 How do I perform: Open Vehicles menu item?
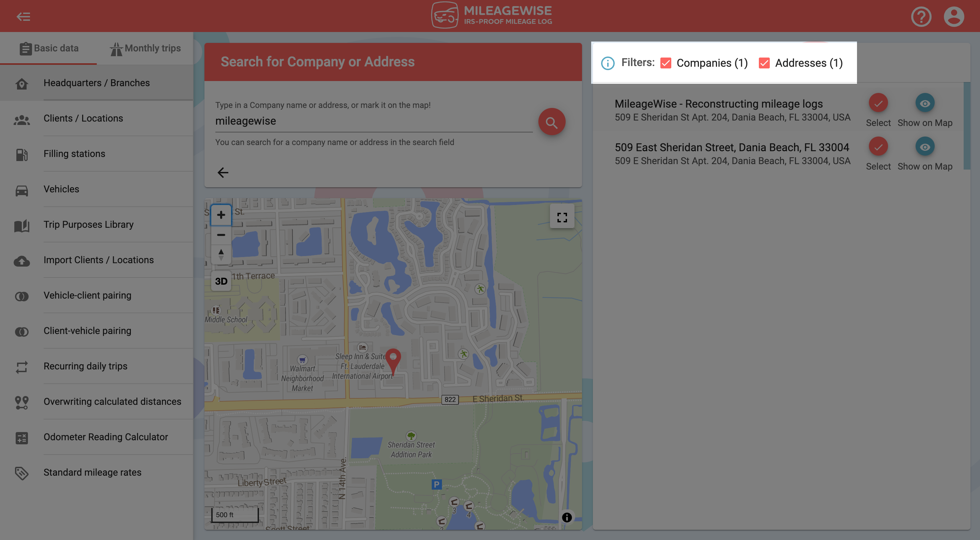[x=97, y=189]
